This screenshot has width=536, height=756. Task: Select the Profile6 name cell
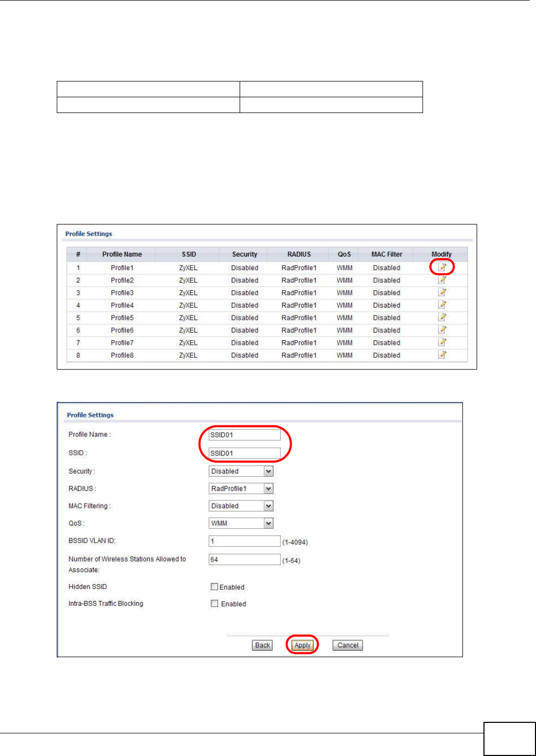point(122,330)
